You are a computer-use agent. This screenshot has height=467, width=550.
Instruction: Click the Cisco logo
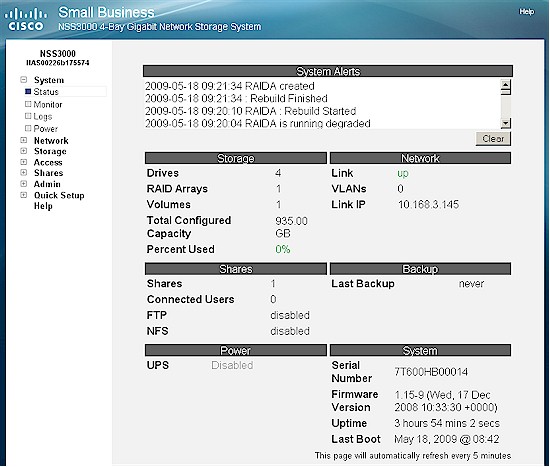[x=26, y=20]
